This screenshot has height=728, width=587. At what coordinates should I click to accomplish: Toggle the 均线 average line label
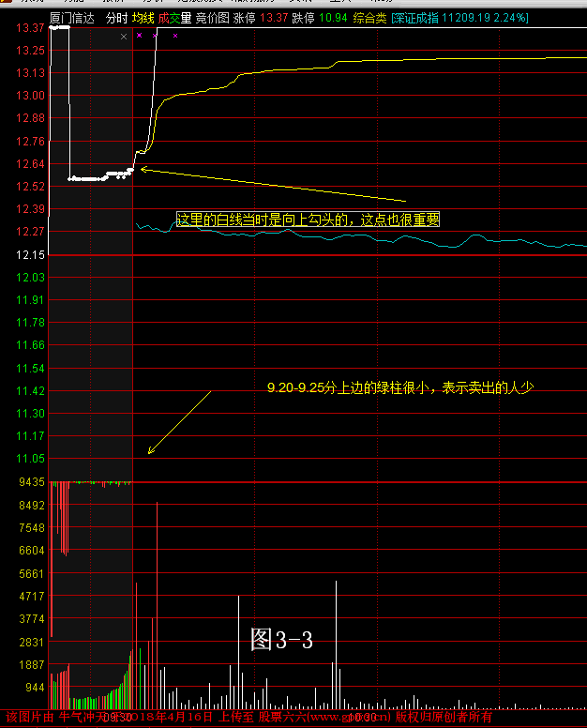pyautogui.click(x=143, y=17)
